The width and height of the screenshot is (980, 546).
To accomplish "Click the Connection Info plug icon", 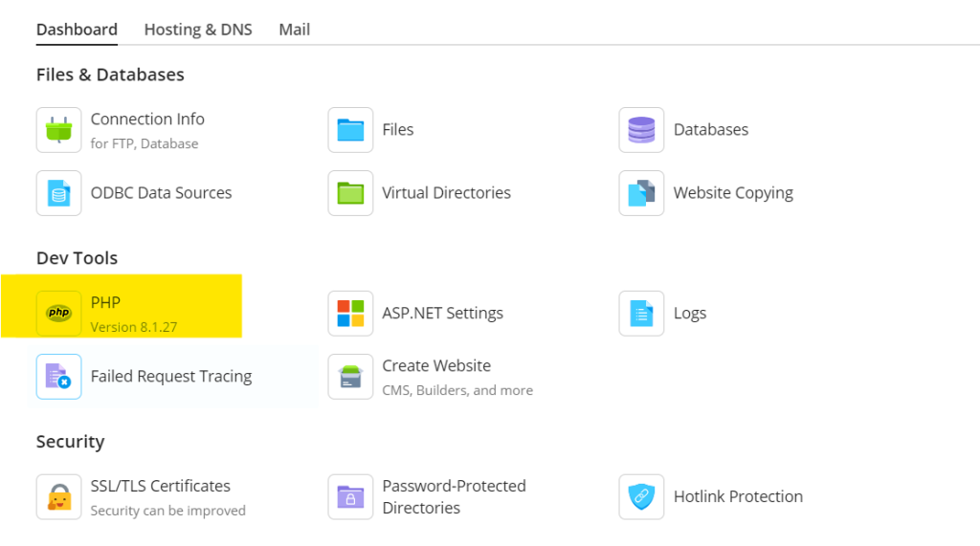I will (x=59, y=130).
